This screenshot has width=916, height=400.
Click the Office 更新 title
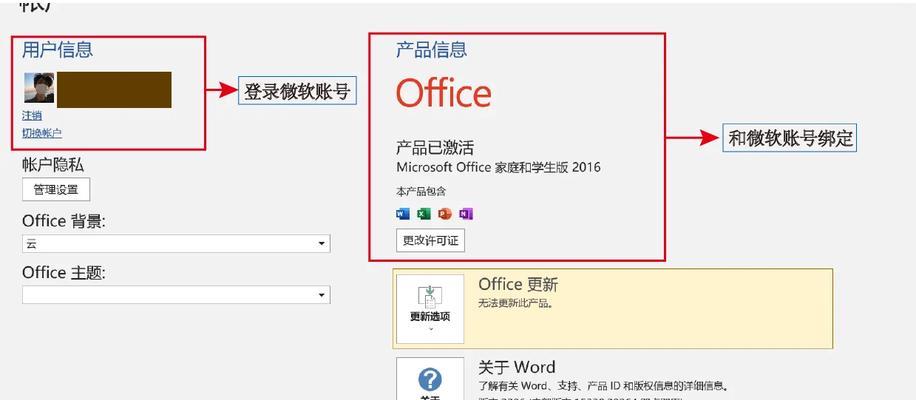(518, 284)
